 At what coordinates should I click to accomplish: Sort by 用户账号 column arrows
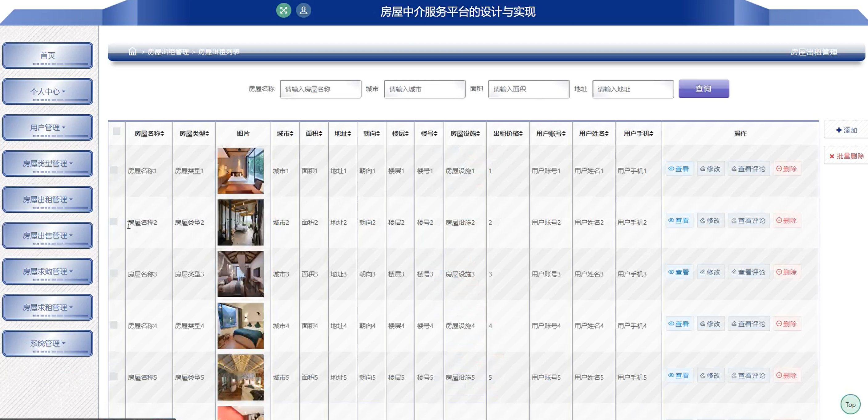coord(564,134)
